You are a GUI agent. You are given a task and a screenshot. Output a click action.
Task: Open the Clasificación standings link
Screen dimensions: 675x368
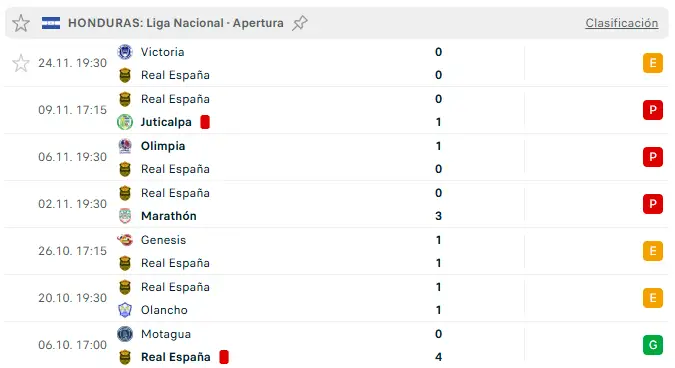[621, 23]
